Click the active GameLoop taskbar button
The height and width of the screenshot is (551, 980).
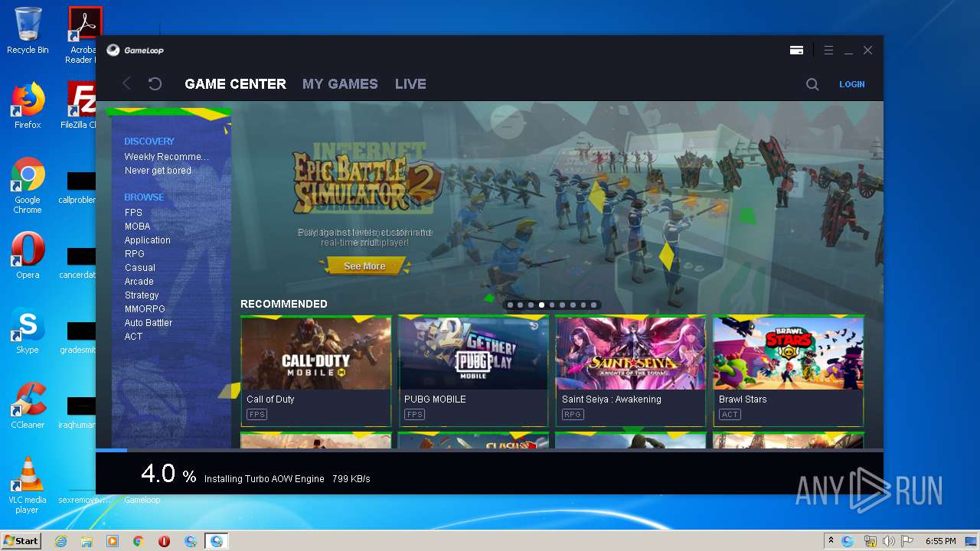click(x=217, y=541)
